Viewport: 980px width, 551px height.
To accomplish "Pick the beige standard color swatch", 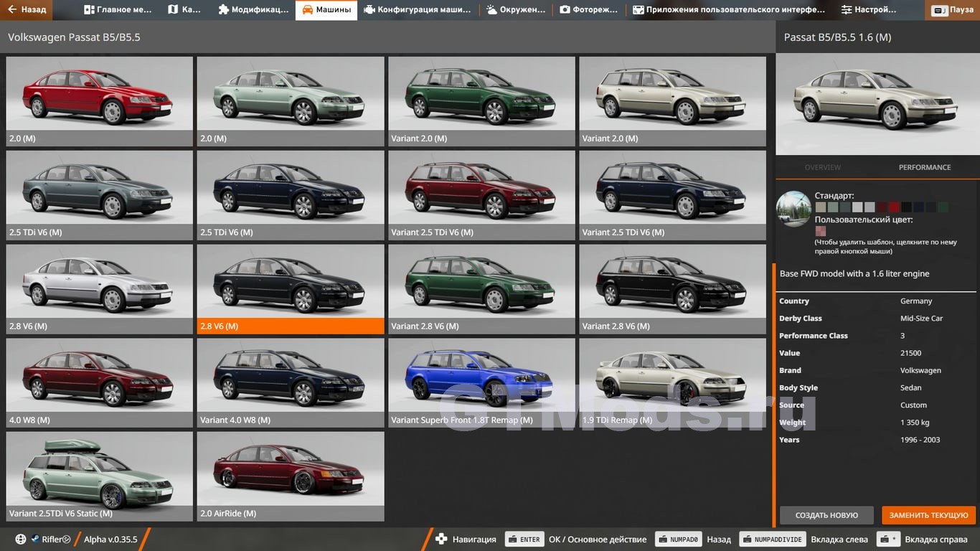I will 821,207.
